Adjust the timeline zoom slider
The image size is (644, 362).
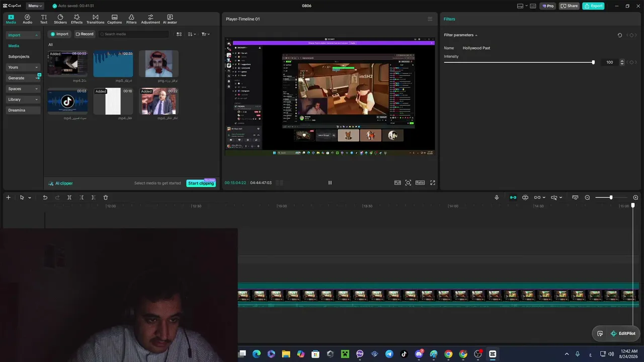[x=611, y=198]
